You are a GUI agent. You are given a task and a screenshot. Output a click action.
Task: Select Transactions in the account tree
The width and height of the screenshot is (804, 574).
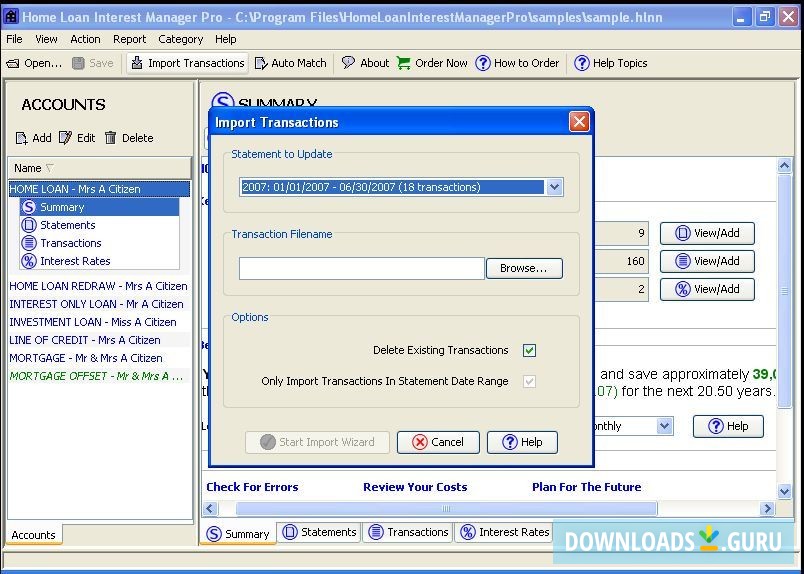[99, 243]
